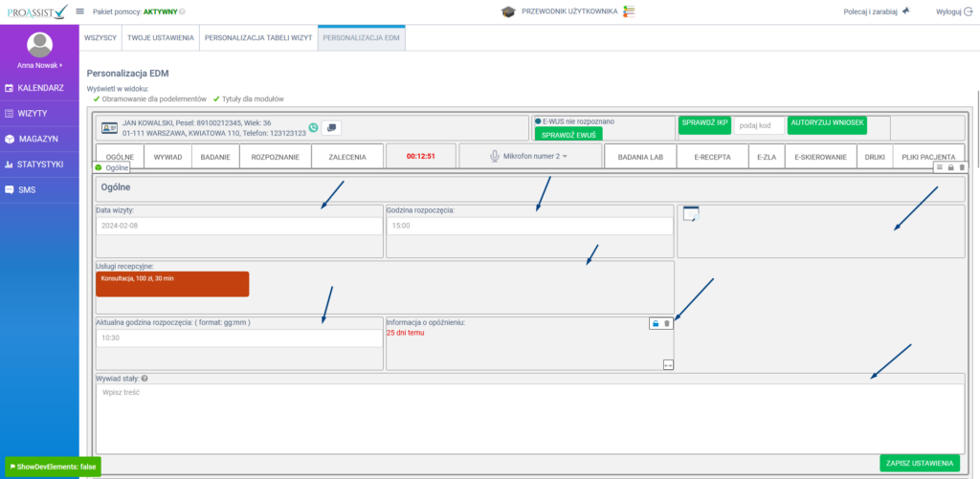Click the help icon beside Wywiad stały

145,379
